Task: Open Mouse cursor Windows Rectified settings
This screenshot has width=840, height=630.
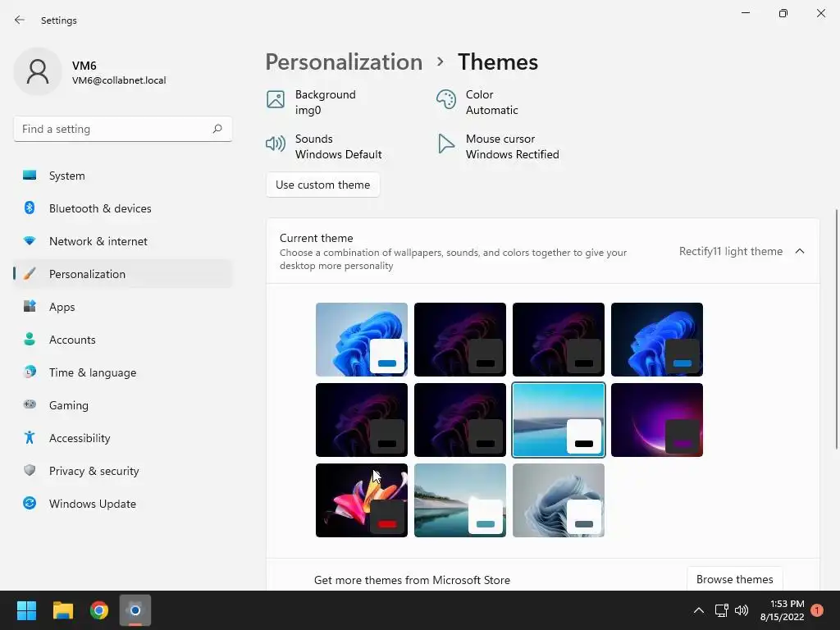Action: tap(498, 146)
